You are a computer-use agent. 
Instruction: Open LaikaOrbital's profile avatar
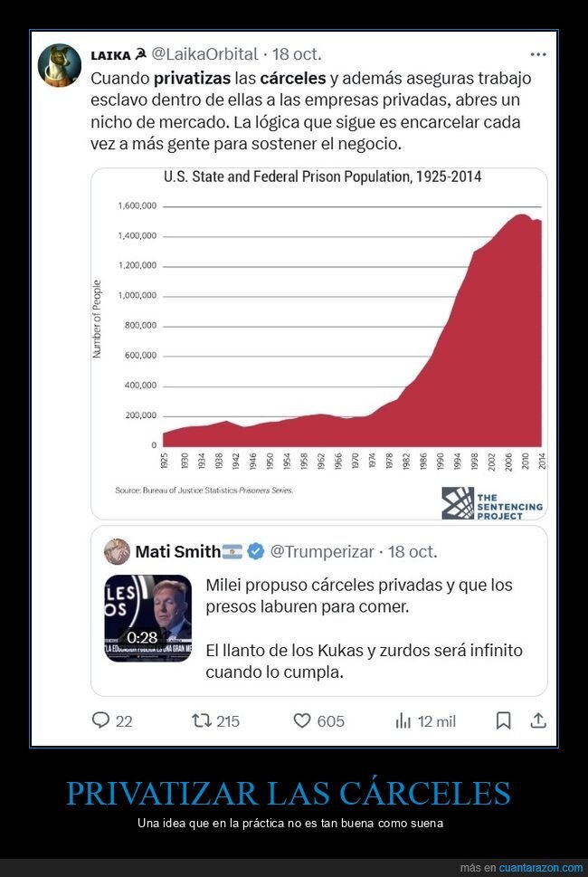(59, 65)
